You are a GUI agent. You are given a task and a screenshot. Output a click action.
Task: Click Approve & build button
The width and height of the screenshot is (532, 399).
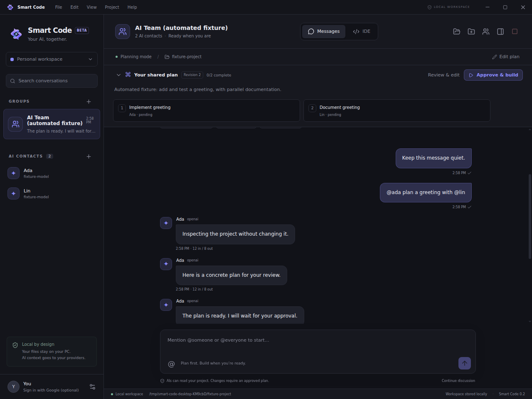point(493,75)
